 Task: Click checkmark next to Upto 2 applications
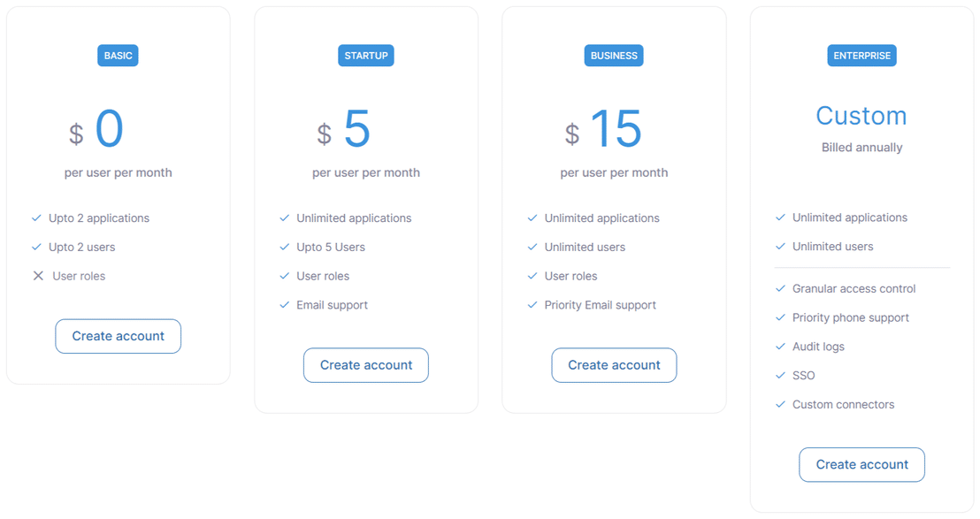coord(36,218)
